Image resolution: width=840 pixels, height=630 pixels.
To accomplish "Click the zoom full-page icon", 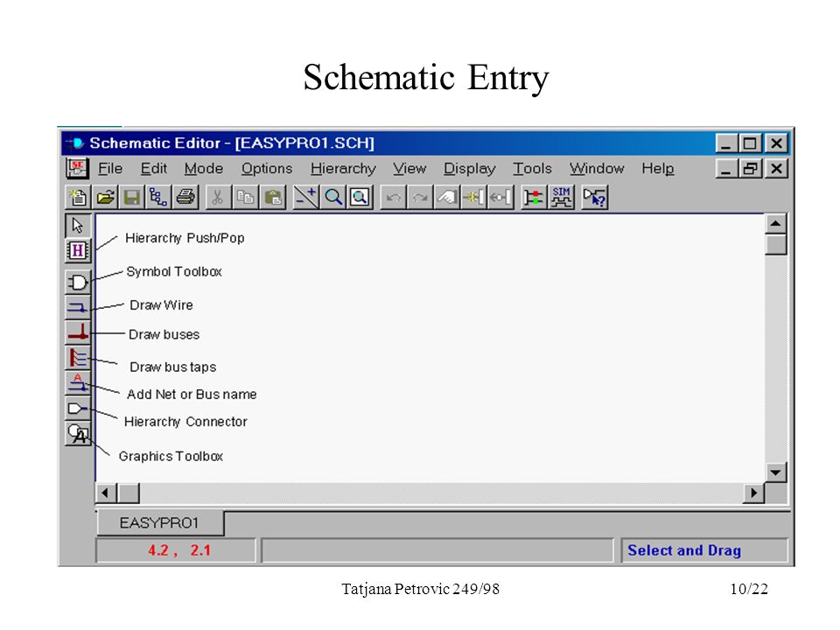I will pos(360,197).
